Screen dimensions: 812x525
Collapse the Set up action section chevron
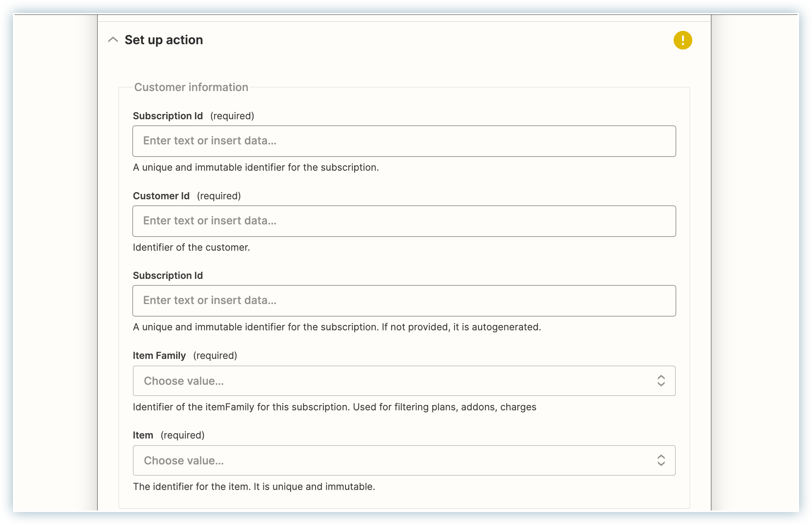point(113,40)
